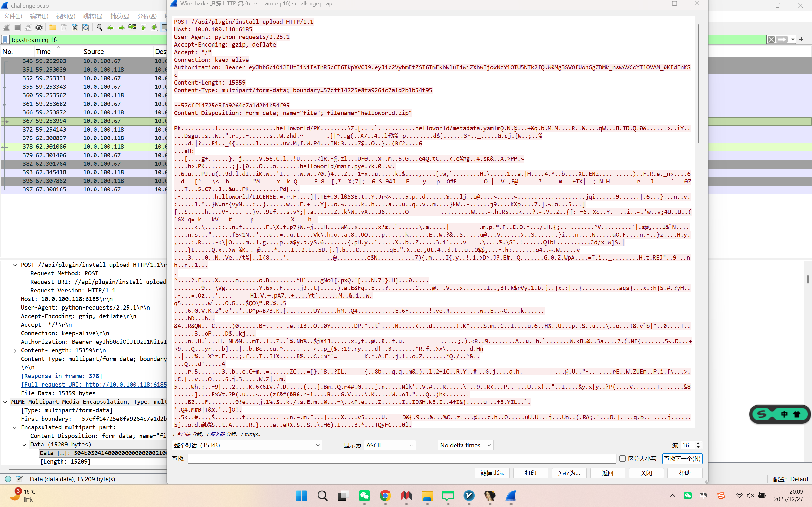812x507 pixels.
Task: Click the capture options gear icon
Action: 39,28
